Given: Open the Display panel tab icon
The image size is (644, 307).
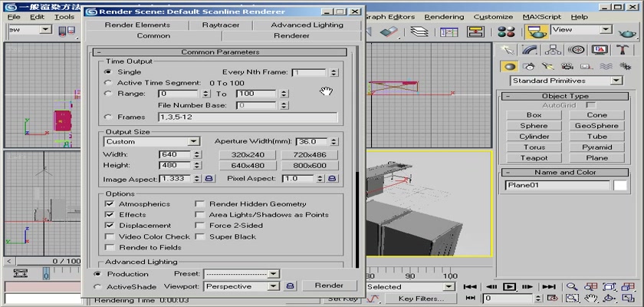Looking at the screenshot, I should 600,50.
